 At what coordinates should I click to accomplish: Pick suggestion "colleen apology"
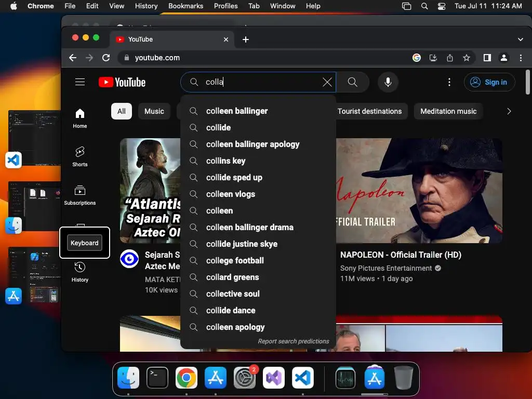[x=258, y=327]
